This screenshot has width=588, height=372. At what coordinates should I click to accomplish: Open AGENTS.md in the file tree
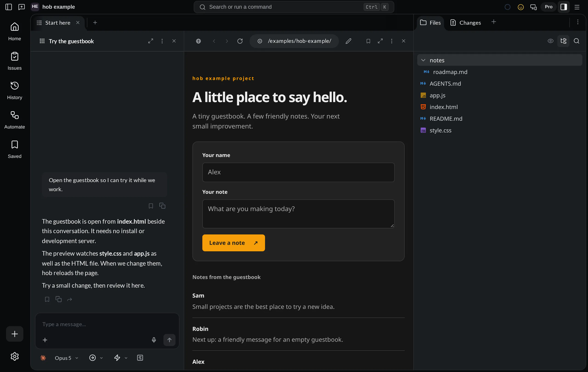click(x=500, y=84)
